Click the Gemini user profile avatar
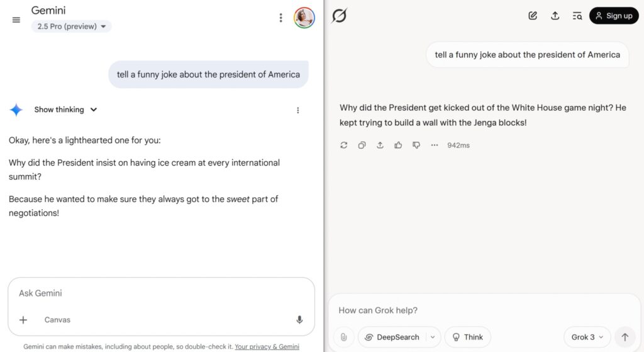This screenshot has height=352, width=644. tap(304, 18)
